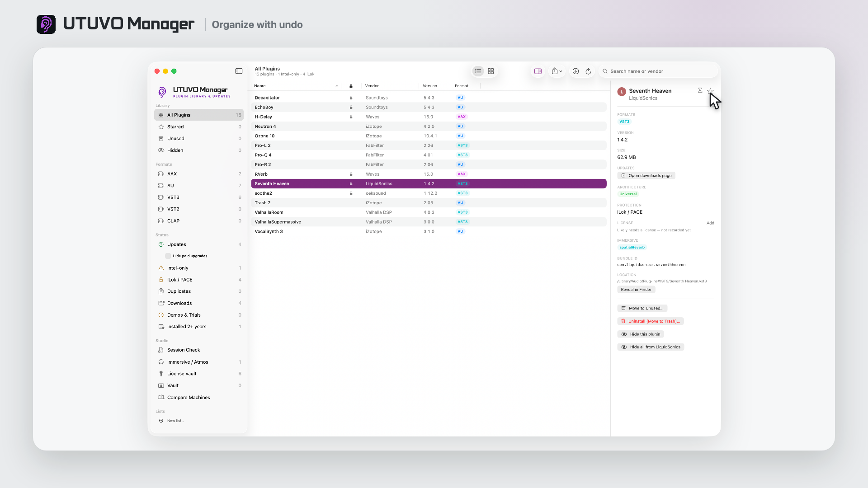
Task: Click the Downloads folder icon
Action: [161, 303]
